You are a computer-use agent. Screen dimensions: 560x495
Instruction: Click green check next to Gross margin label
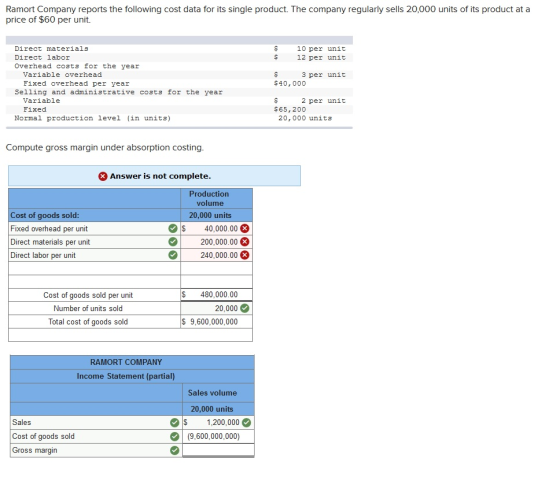click(x=175, y=450)
